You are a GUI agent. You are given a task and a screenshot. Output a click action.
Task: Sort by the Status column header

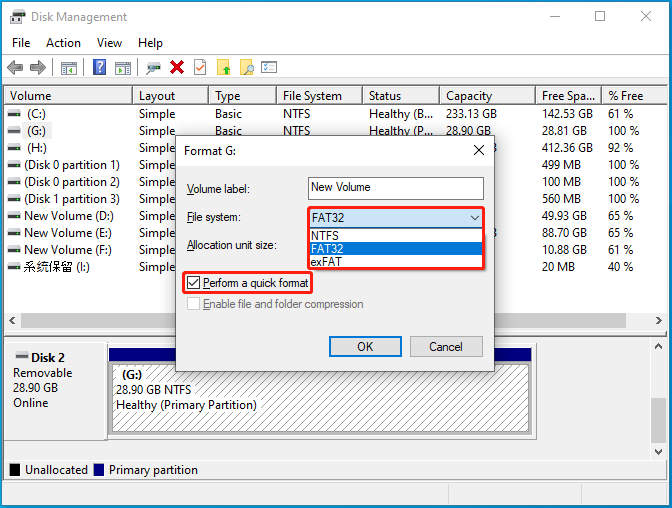coord(401,96)
